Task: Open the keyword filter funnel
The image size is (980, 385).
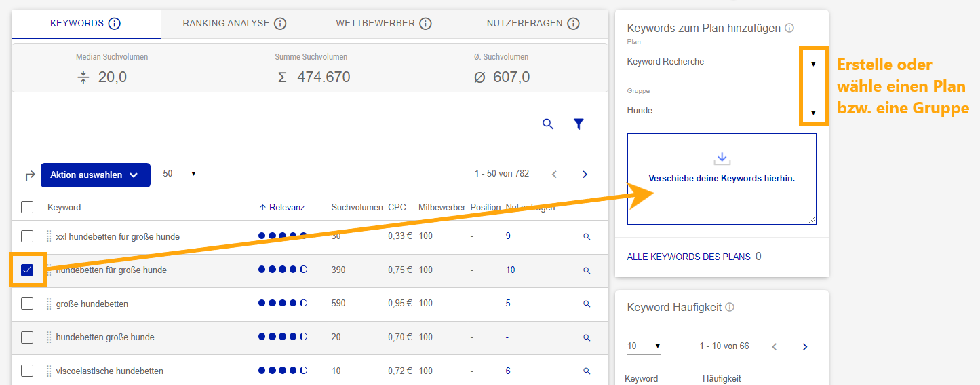Action: (x=579, y=124)
